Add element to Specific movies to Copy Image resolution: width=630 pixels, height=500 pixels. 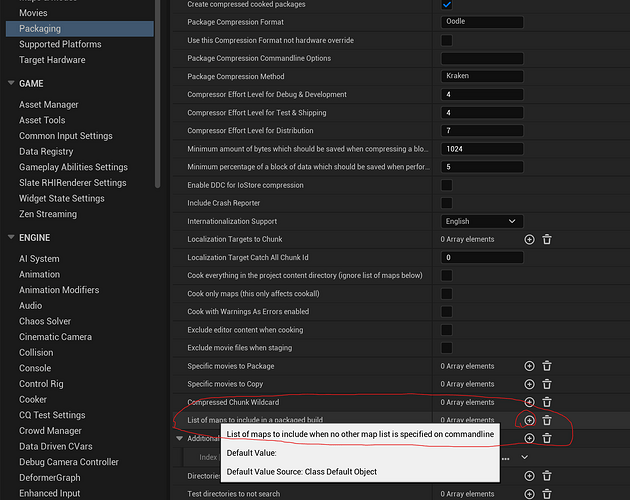(529, 384)
